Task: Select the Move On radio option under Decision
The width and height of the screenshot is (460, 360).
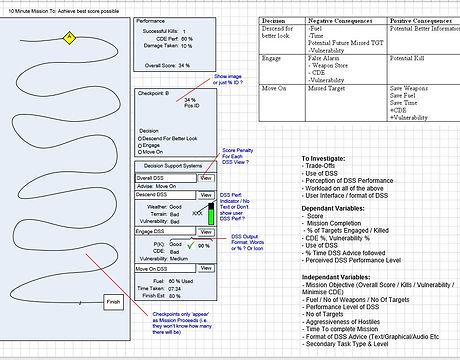Action: click(140, 152)
